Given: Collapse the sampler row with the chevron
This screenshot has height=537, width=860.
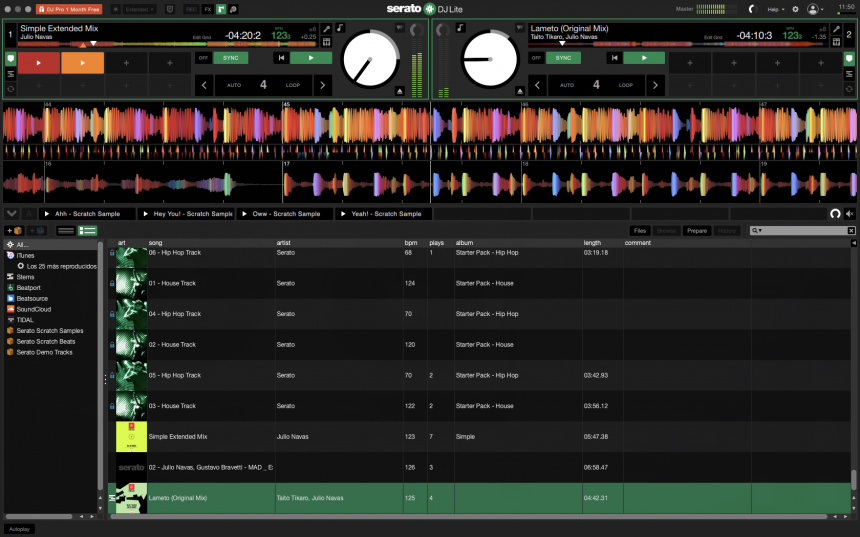Looking at the screenshot, I should pos(12,213).
